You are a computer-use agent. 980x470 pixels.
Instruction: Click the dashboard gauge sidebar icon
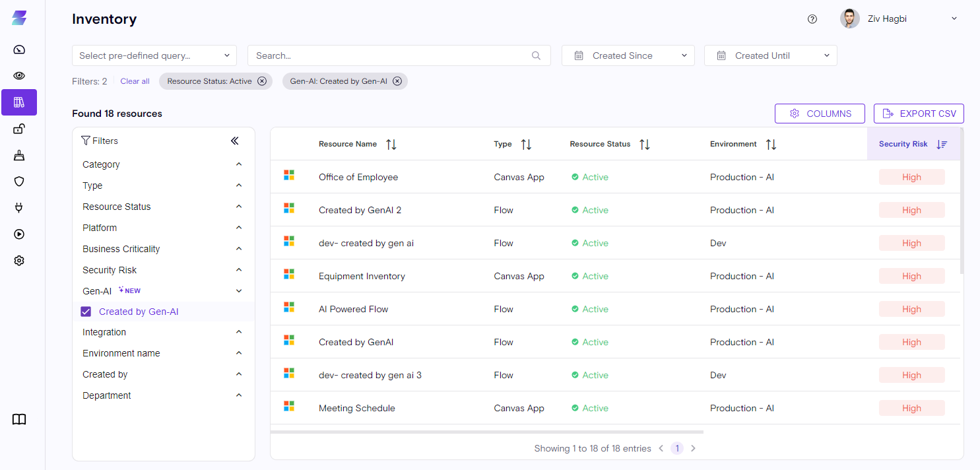[x=19, y=50]
